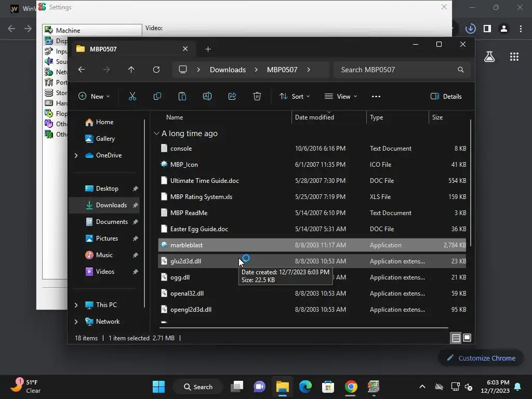Click chevron after MBP0507 in address bar
Viewport: 532px width, 399px height.
coord(309,70)
